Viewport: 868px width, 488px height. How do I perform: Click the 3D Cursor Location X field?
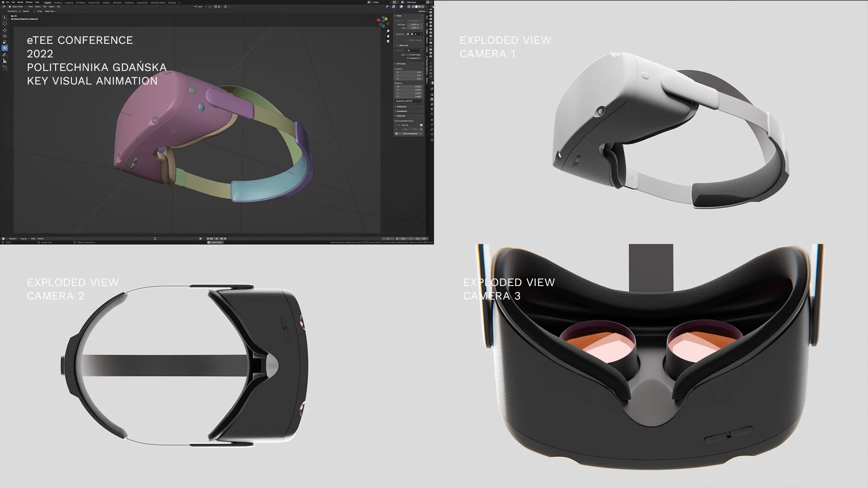tap(409, 72)
